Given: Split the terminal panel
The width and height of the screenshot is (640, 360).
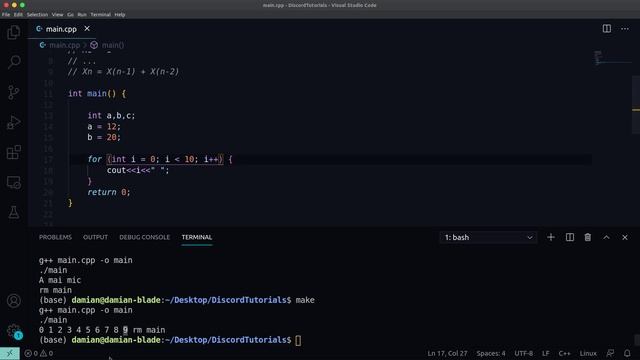Looking at the screenshot, I should 570,237.
